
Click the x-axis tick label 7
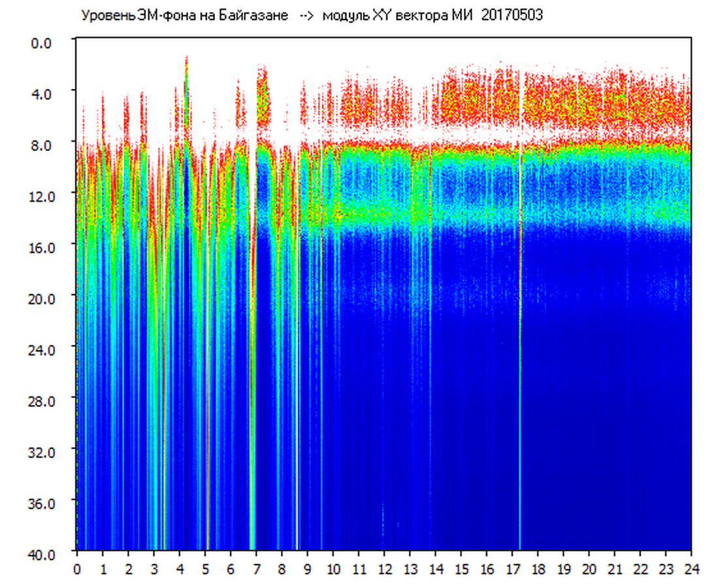click(x=257, y=568)
